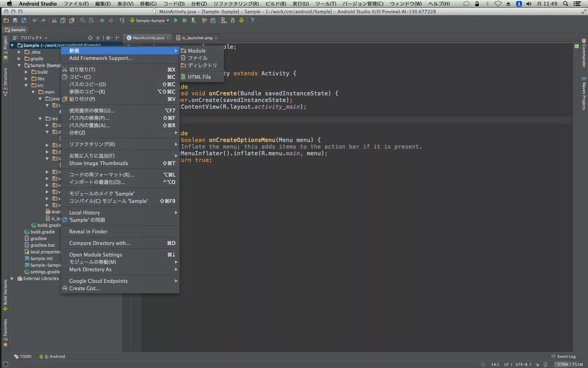Open the Event Log
The image size is (588, 368).
pyautogui.click(x=563, y=356)
